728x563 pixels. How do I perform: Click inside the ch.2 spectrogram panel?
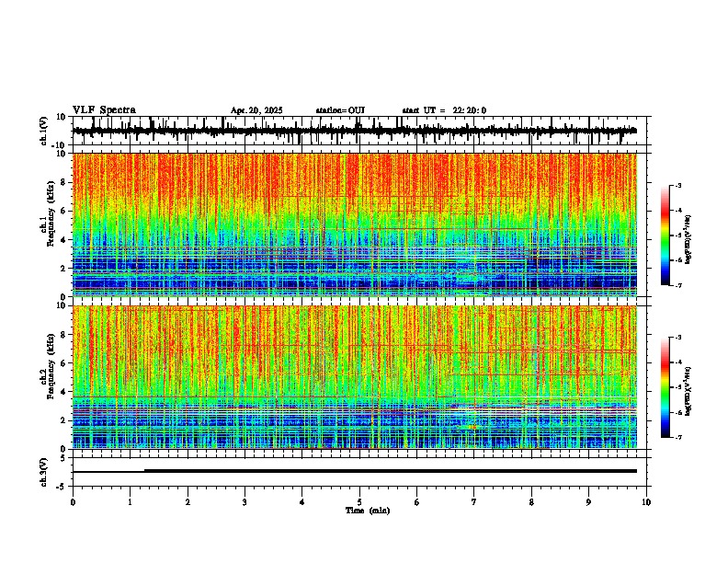tap(354, 377)
